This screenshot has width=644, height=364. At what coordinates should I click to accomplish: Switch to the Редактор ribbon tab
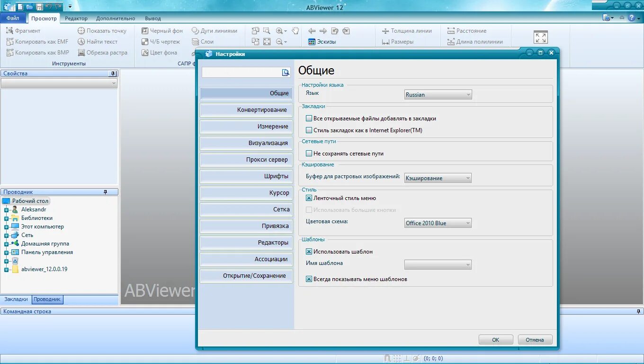(76, 18)
